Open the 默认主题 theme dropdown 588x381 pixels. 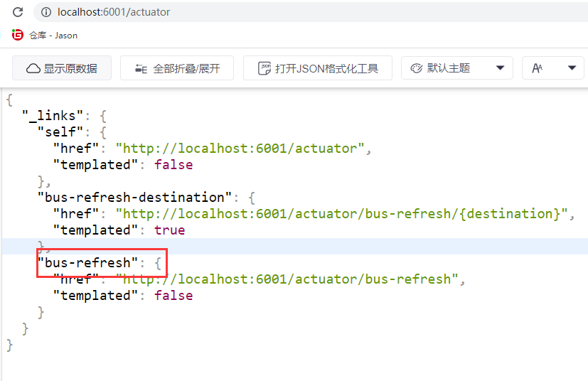coord(457,68)
